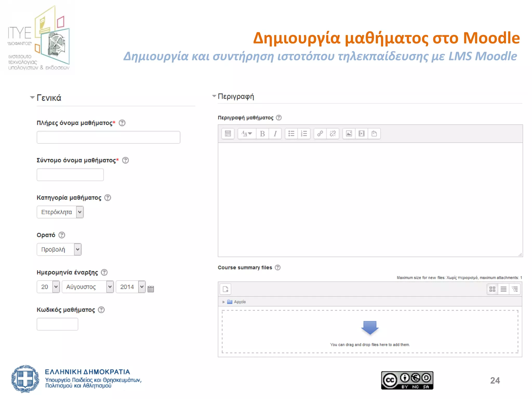Collapse the Περιγραφή section
532x399 pixels.
point(214,96)
